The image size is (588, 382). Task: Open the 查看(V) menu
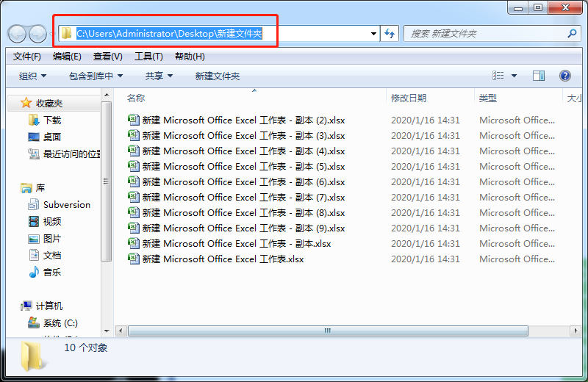107,57
